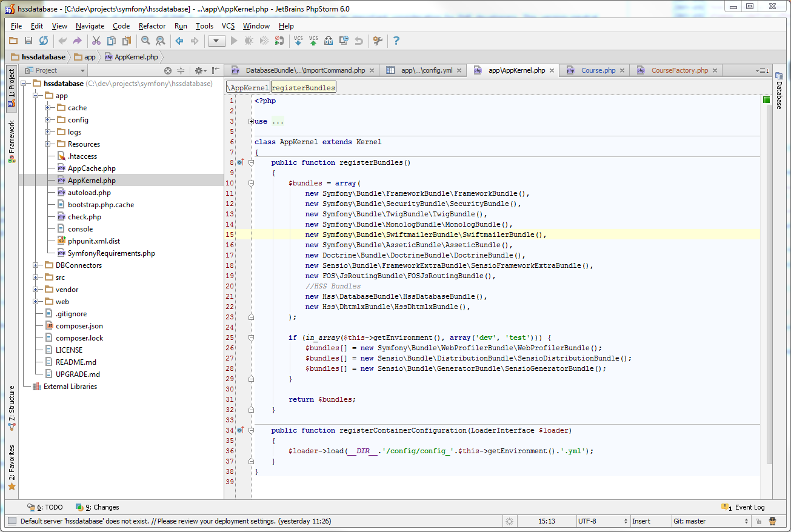791x532 pixels.
Task: Click the Hide Project panel icon
Action: click(x=215, y=70)
